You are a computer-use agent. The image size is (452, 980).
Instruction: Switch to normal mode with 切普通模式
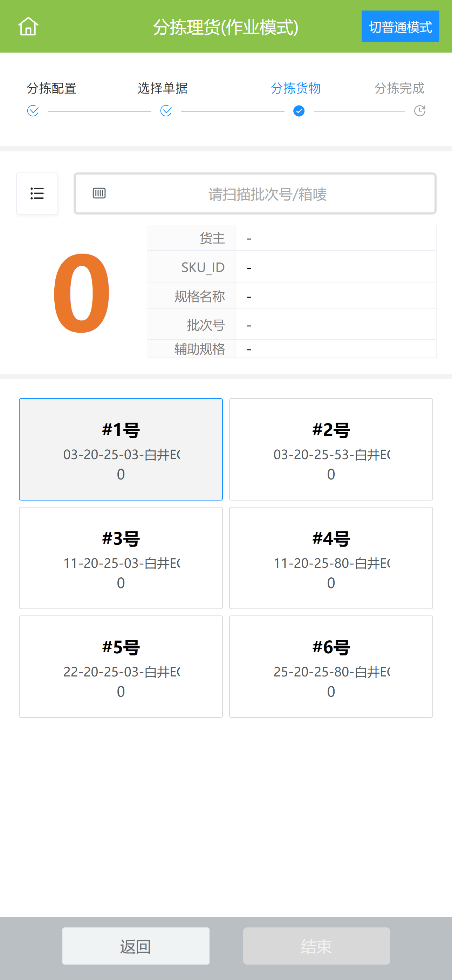click(x=400, y=27)
